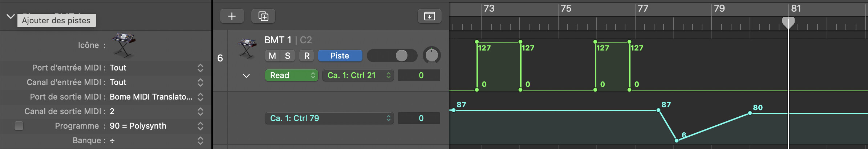The image size is (868, 149).
Task: Toggle the Programme checkbox
Action: coord(19,126)
